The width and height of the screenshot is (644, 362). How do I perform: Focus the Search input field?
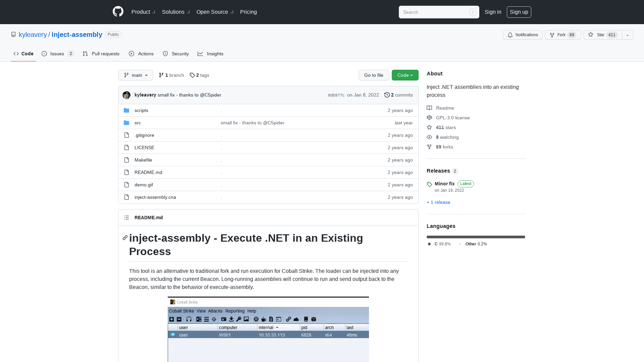(439, 12)
